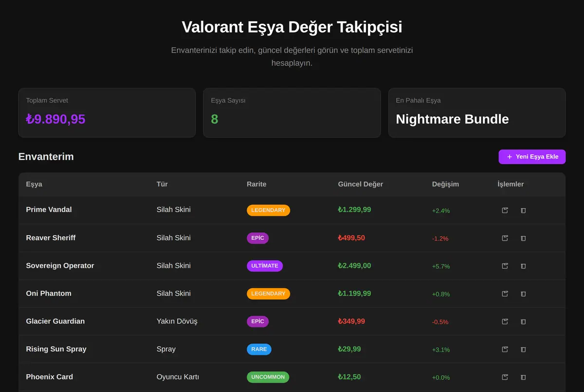Select the Phoenix Card name cell
The image size is (584, 392).
[x=50, y=376]
